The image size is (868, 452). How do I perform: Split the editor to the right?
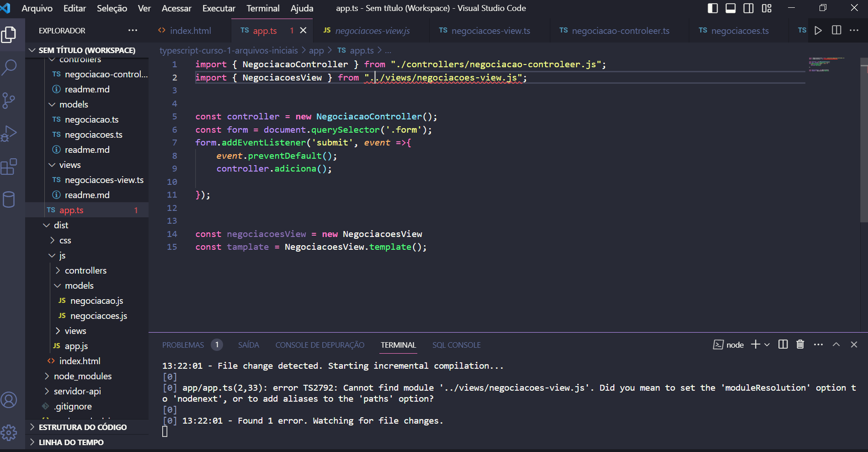836,30
